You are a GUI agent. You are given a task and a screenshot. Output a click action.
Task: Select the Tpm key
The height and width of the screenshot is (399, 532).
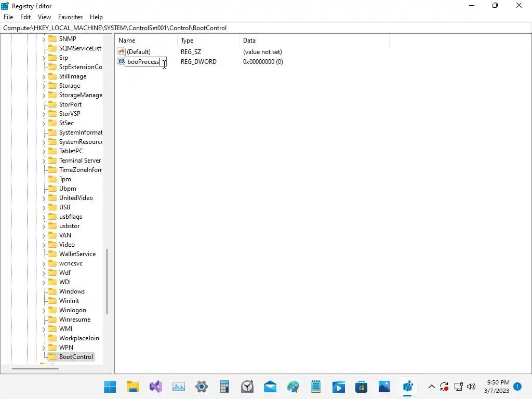65,179
